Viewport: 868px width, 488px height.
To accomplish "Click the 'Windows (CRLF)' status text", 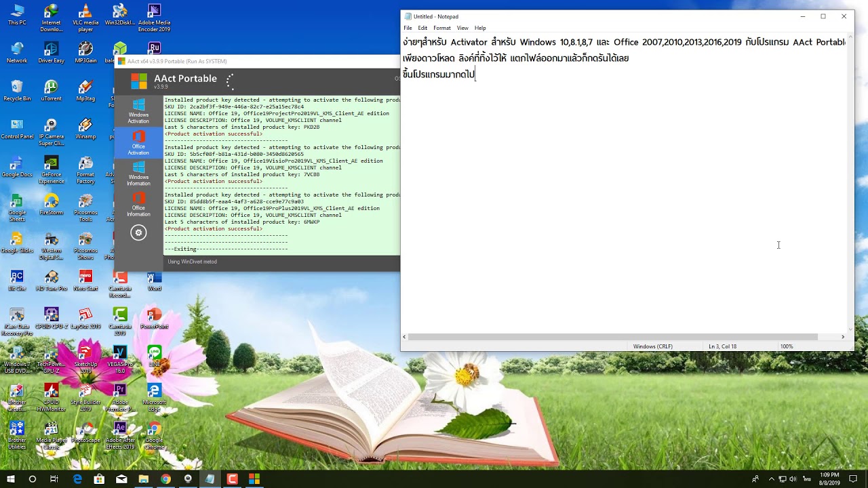I will (653, 346).
